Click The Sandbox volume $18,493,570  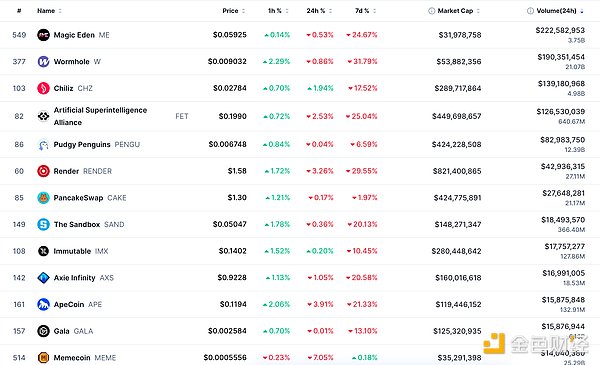(563, 220)
